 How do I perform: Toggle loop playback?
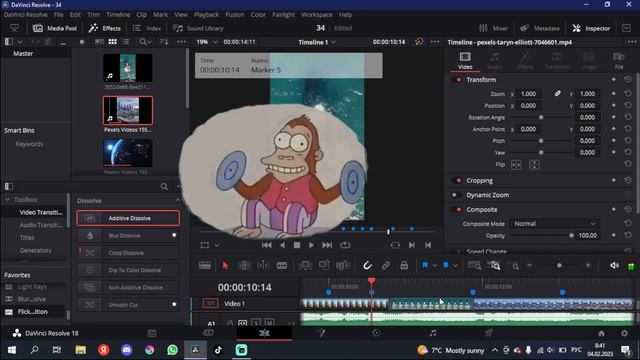pos(345,245)
